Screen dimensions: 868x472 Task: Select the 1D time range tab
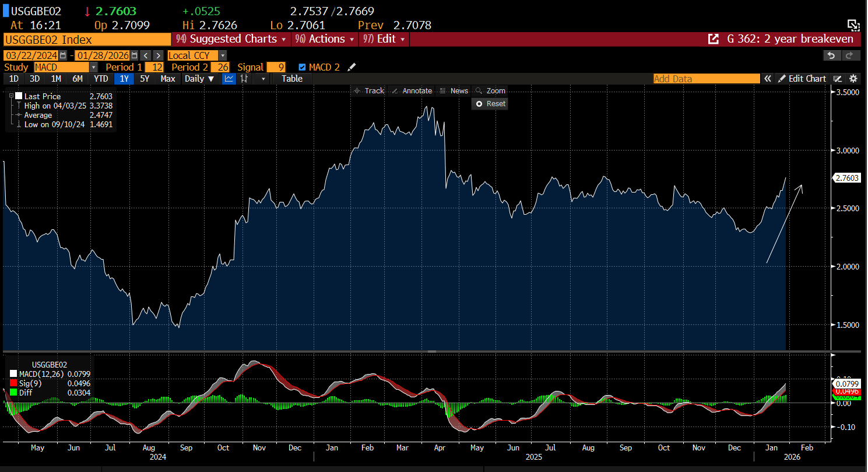(14, 79)
